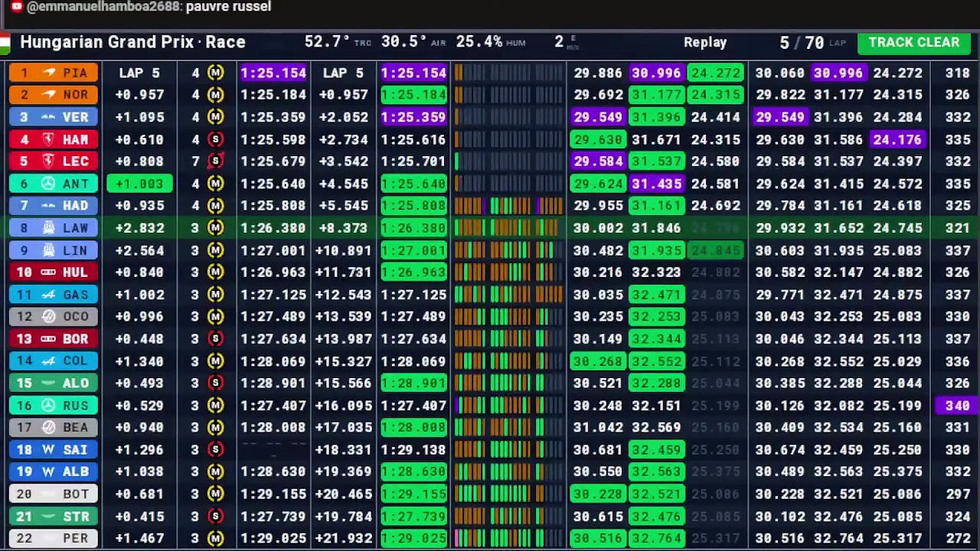Click the McLaren logo in the PIA row
Image resolution: width=980 pixels, height=551 pixels.
click(49, 73)
